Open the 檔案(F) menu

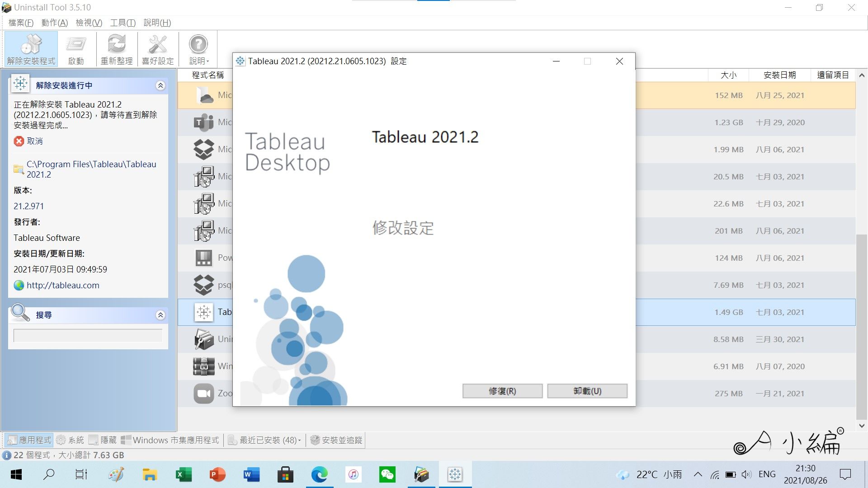pyautogui.click(x=21, y=23)
